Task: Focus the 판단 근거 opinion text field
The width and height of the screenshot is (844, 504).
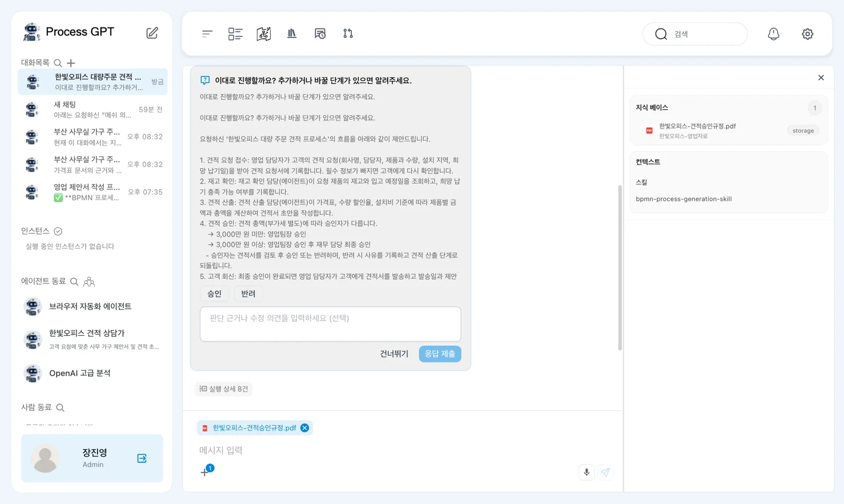Action: tap(330, 324)
